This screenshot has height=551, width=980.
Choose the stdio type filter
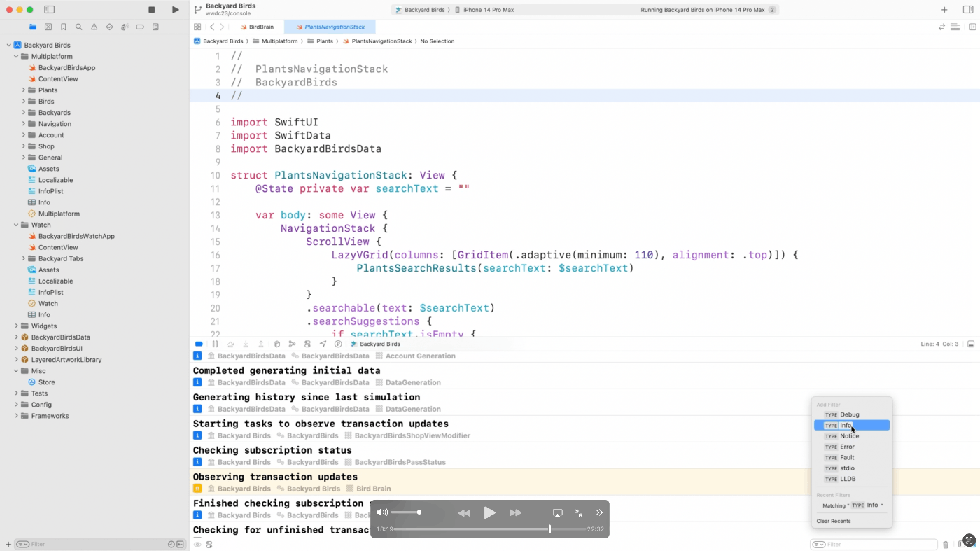[852, 468]
